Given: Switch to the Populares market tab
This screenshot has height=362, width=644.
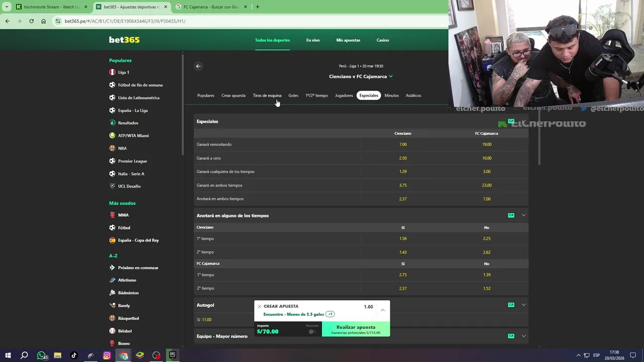Looking at the screenshot, I should [206, 96].
